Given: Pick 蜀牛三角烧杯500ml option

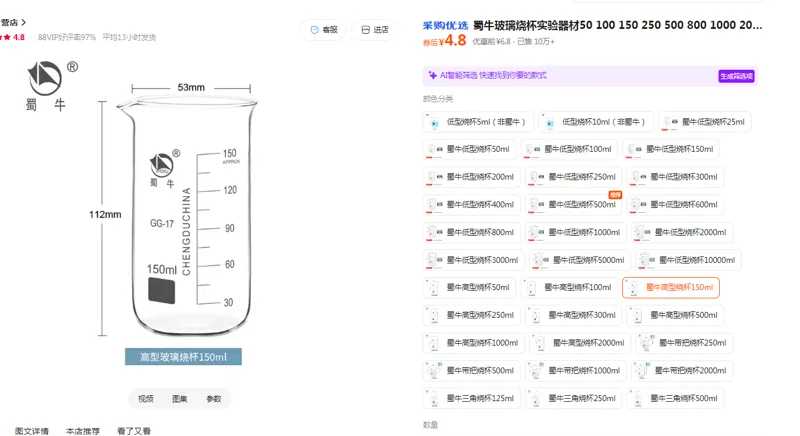Looking at the screenshot, I should [x=675, y=398].
